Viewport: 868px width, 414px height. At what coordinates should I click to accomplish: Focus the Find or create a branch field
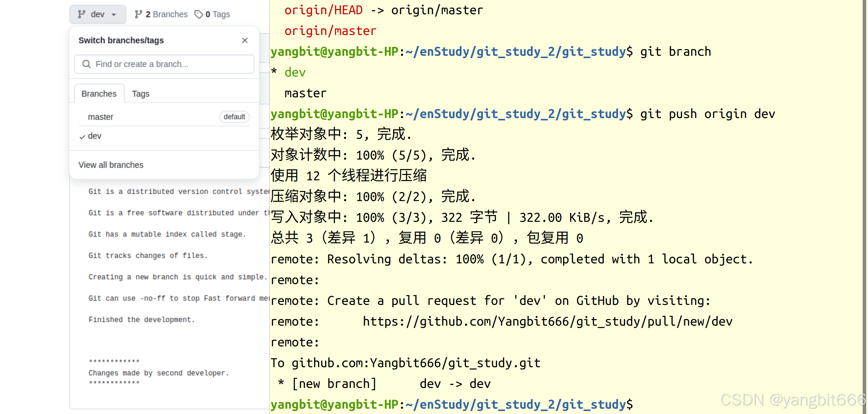click(x=168, y=64)
